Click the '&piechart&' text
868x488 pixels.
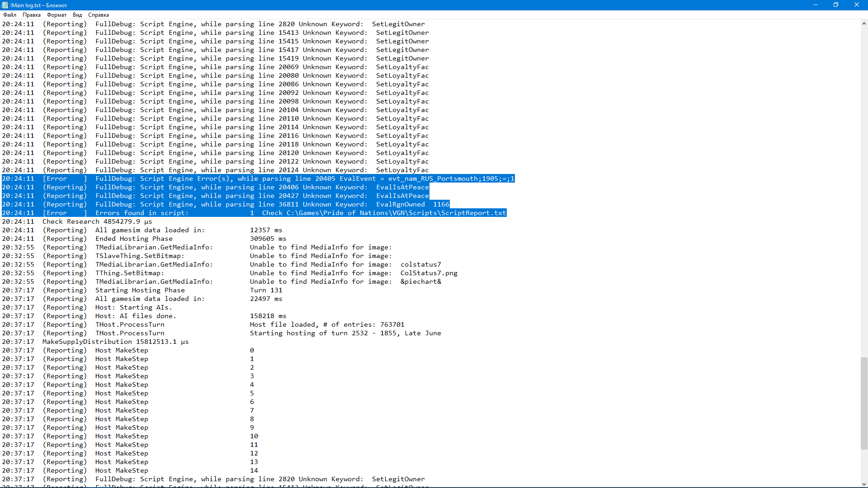[x=420, y=282]
